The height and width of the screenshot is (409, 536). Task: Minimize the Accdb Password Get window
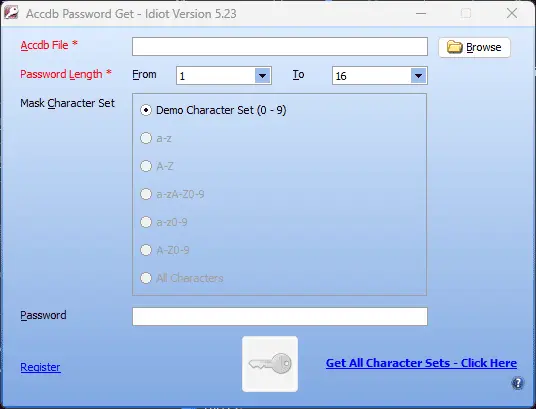pyautogui.click(x=421, y=14)
